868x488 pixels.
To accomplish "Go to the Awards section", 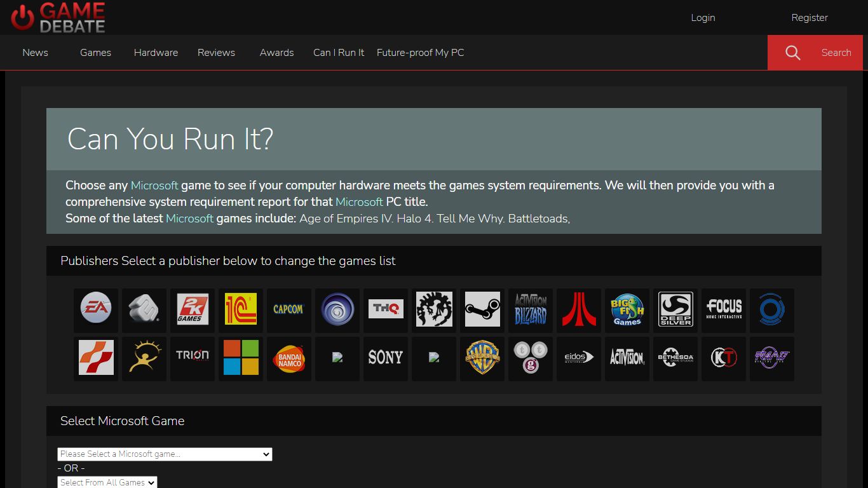I will [276, 53].
